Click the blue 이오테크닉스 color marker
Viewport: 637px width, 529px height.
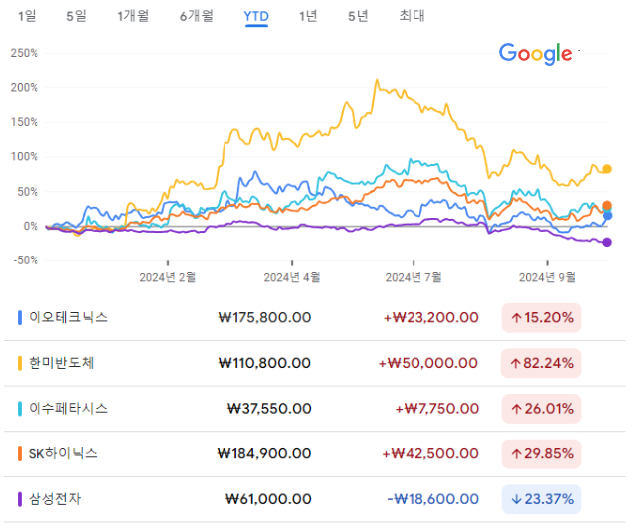[20, 317]
